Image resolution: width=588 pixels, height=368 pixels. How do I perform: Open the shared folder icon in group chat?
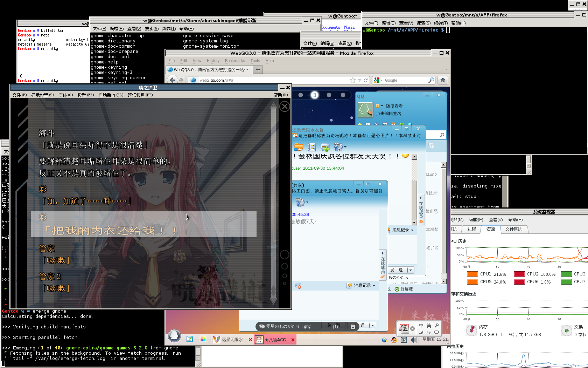tap(299, 147)
